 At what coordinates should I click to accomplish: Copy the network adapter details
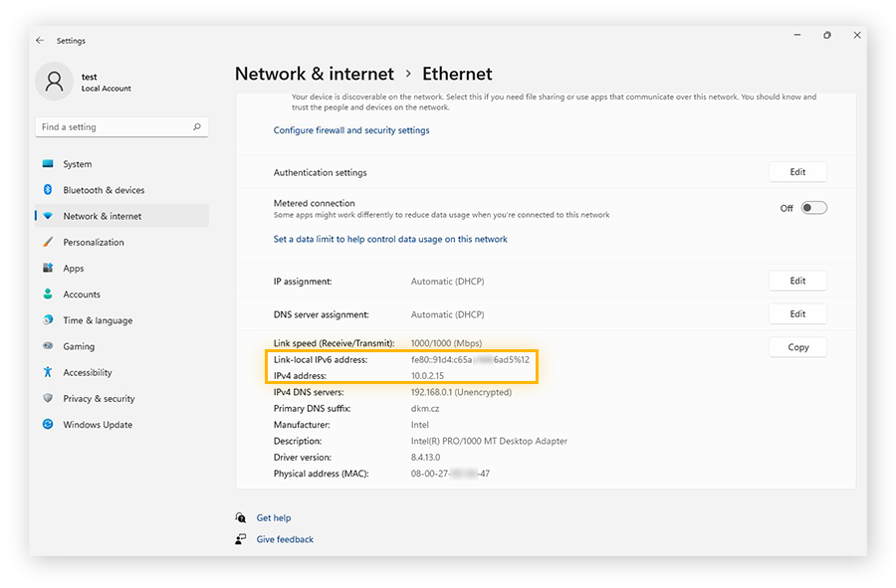(x=797, y=346)
